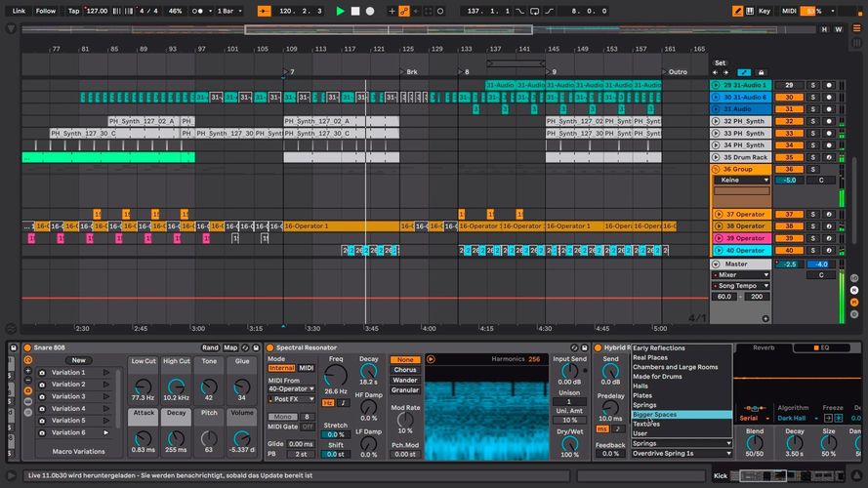Screen dimensions: 868x488
Task: Toggle the Loop switch in the transport
Action: tap(534, 11)
